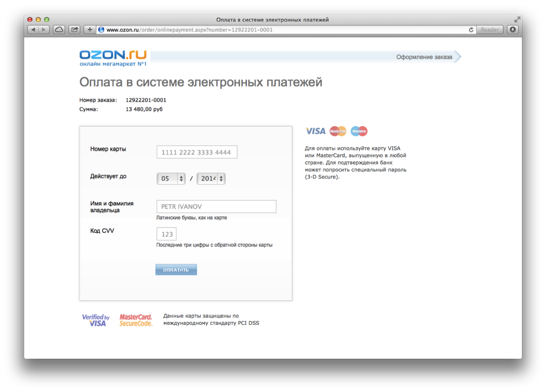This screenshot has height=392, width=546.
Task: Click the Reader button
Action: pos(490,30)
